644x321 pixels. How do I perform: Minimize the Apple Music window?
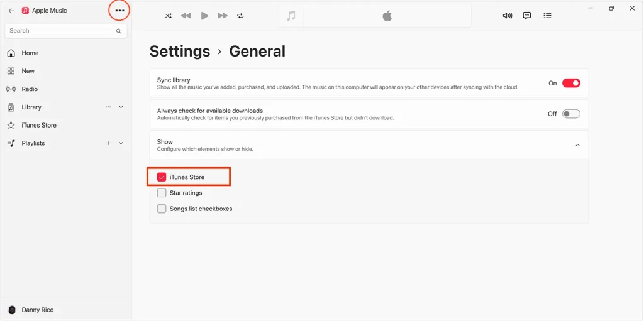[591, 8]
